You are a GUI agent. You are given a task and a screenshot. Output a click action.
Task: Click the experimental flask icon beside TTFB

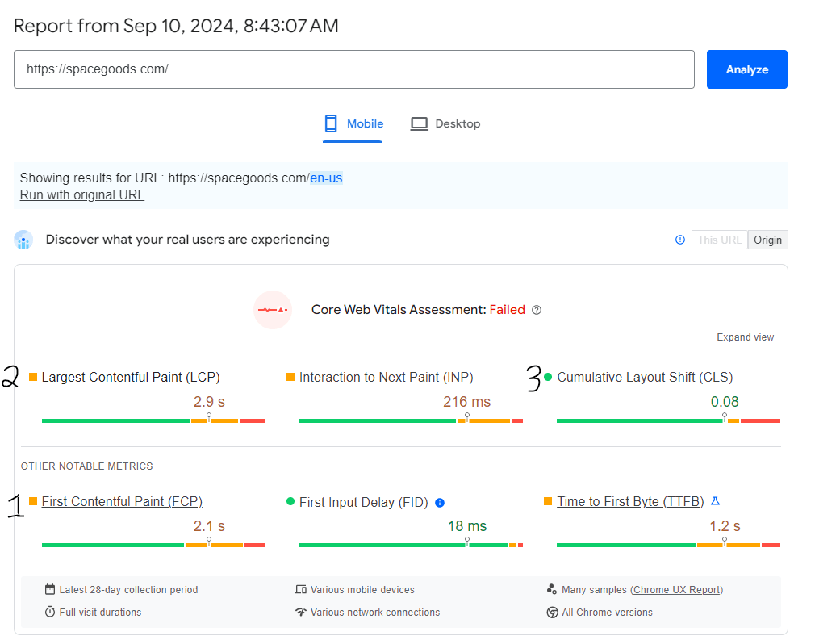[x=715, y=501]
